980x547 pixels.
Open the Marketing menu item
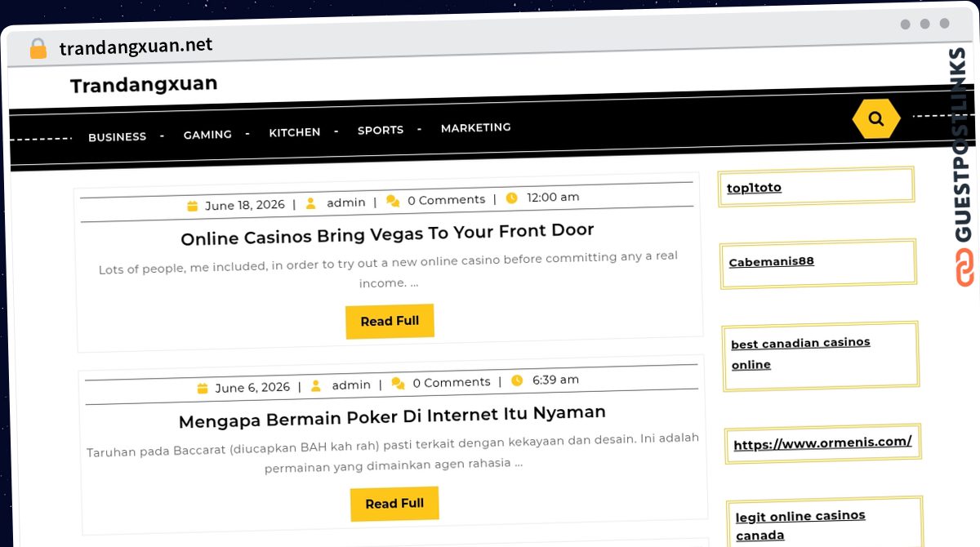476,127
